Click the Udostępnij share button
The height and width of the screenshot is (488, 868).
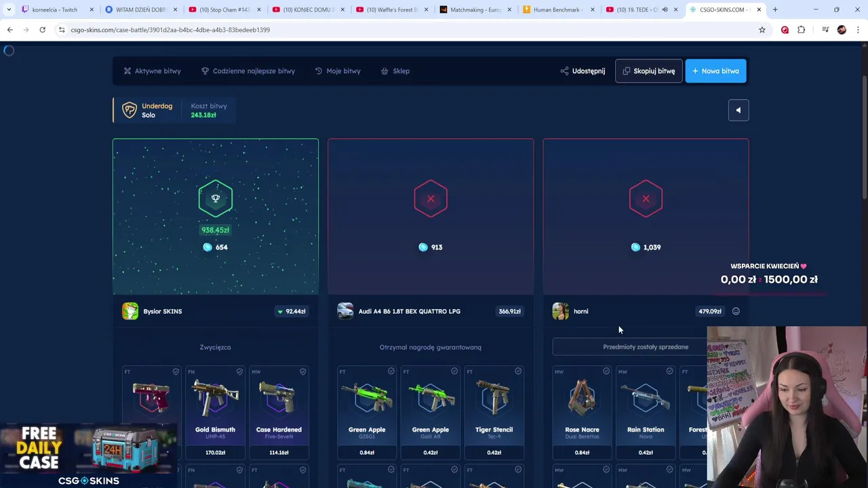coord(583,71)
